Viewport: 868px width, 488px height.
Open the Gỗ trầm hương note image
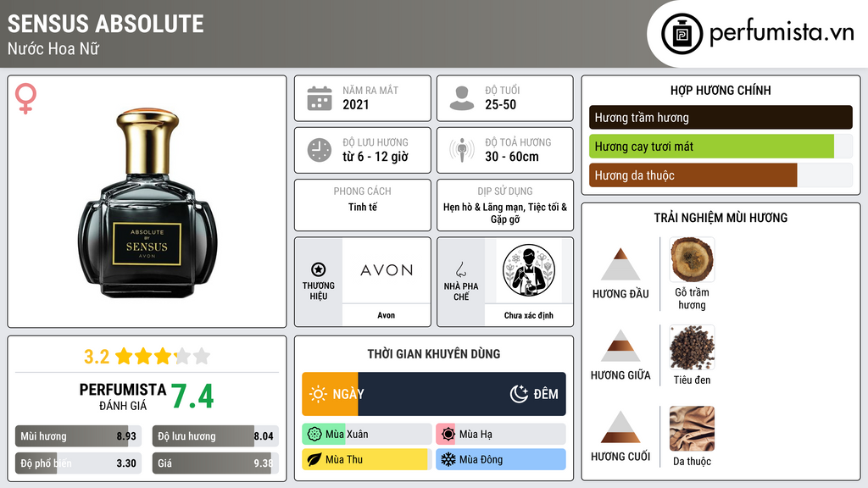tap(692, 259)
